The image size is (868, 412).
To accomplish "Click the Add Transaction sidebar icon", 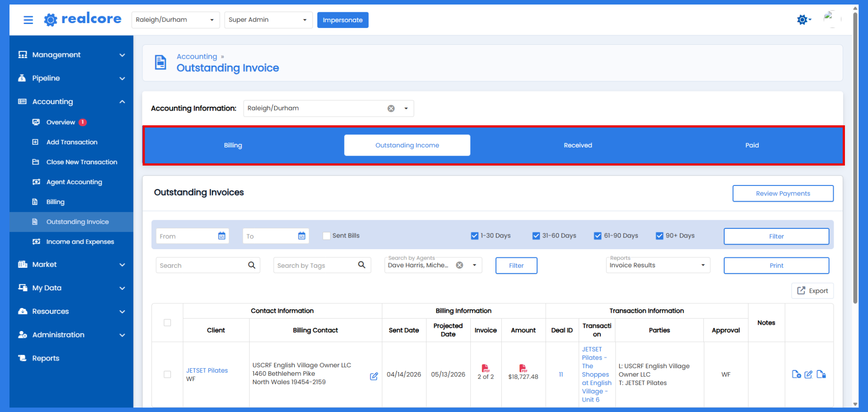I will [35, 142].
